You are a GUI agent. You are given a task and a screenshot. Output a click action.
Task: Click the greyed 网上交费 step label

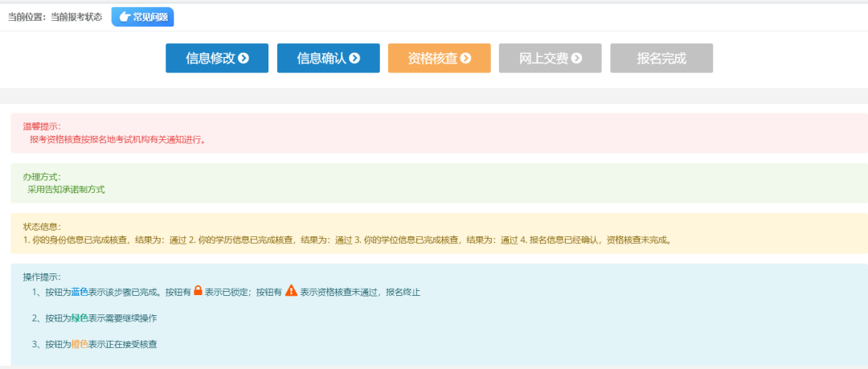pos(543,58)
